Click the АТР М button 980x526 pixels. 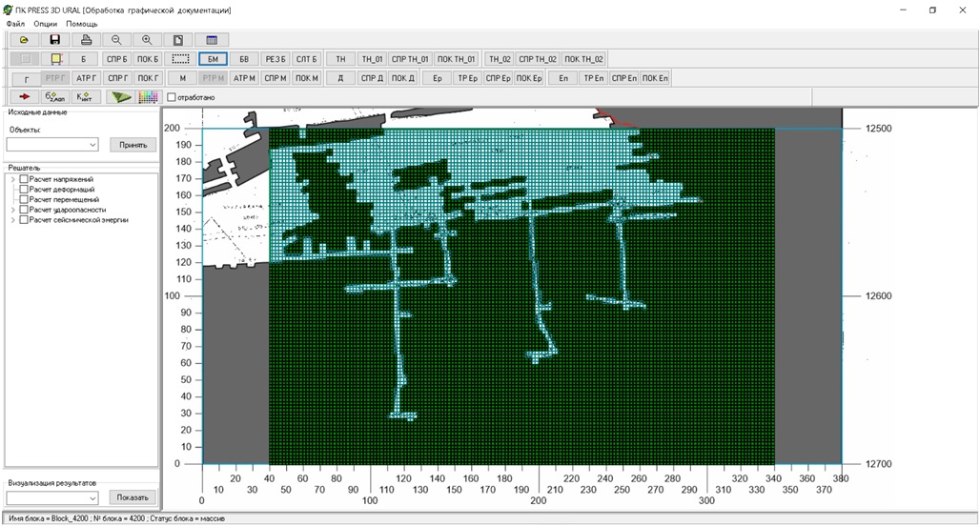[244, 78]
